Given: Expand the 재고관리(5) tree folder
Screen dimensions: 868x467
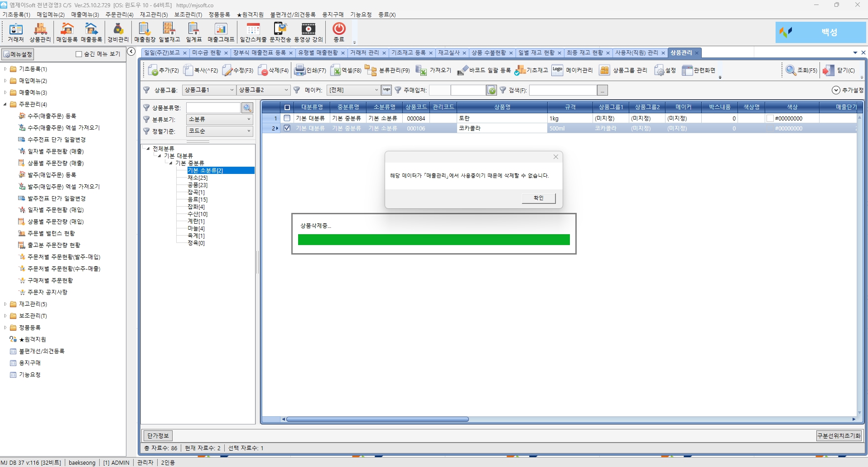Looking at the screenshot, I should [5, 304].
